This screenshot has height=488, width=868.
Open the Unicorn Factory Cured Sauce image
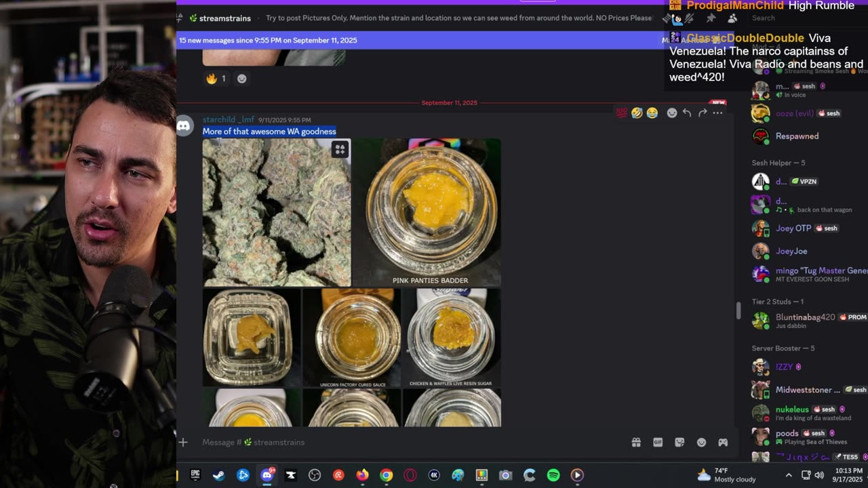pyautogui.click(x=352, y=338)
